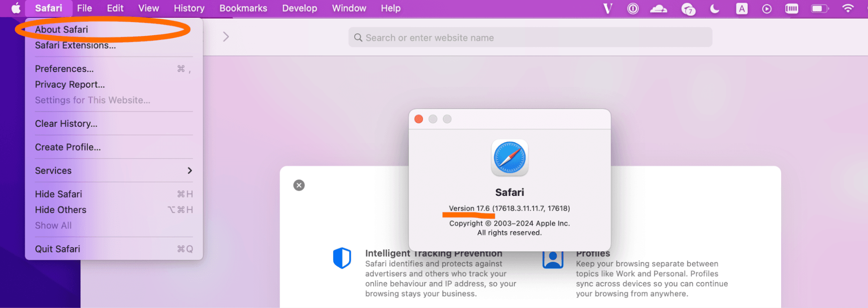
Task: Select About Safari from the menu
Action: click(x=62, y=30)
